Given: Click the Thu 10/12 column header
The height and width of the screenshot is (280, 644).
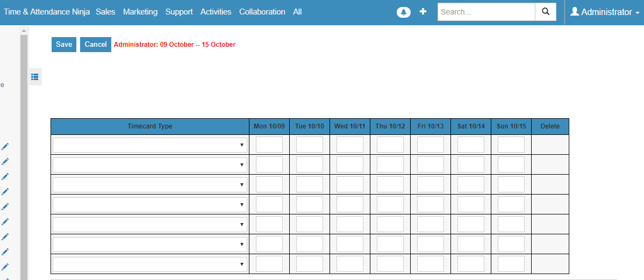Looking at the screenshot, I should click(390, 126).
